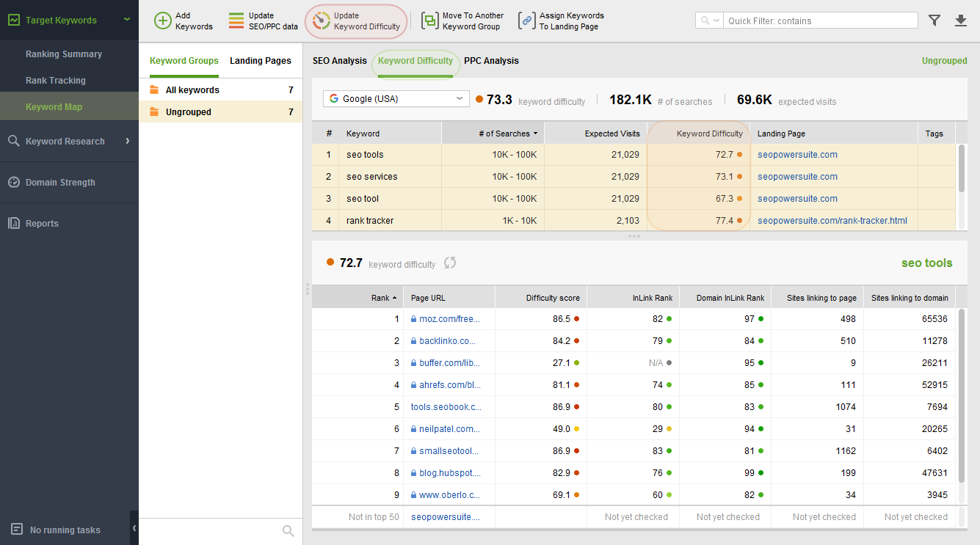The width and height of the screenshot is (980, 545).
Task: Click the Sites linking to page header
Action: [x=817, y=298]
